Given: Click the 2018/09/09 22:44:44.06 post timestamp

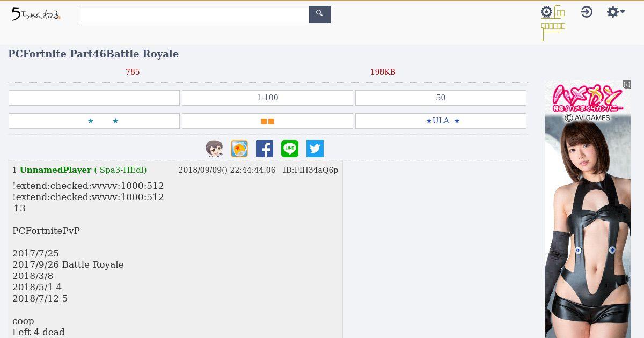Looking at the screenshot, I should (227, 170).
